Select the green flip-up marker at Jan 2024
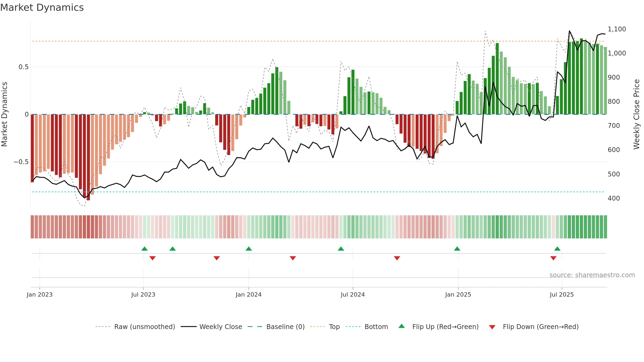Viewport: 644px width, 362px height. (x=248, y=249)
